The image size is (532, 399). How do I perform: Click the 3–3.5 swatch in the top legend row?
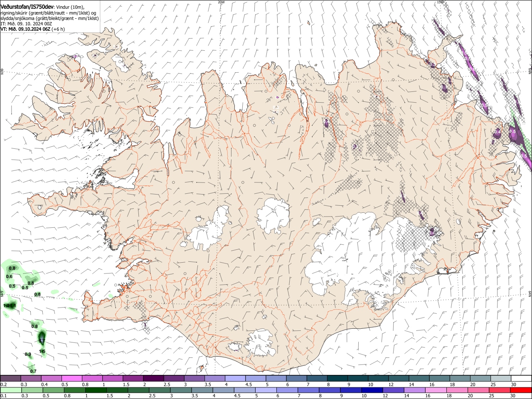click(x=194, y=378)
